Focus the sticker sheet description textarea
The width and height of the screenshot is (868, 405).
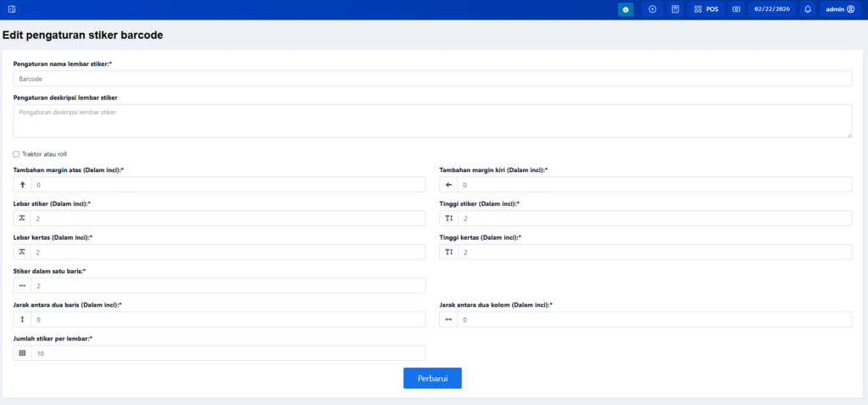[x=432, y=121]
